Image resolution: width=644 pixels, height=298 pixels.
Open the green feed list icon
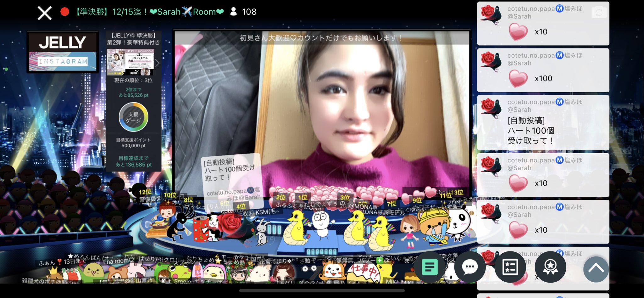click(x=430, y=267)
